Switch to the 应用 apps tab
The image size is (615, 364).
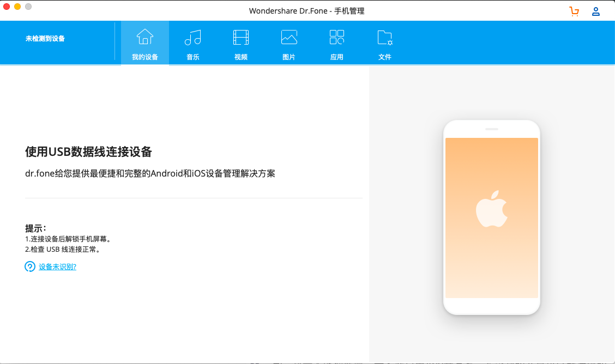tap(336, 43)
